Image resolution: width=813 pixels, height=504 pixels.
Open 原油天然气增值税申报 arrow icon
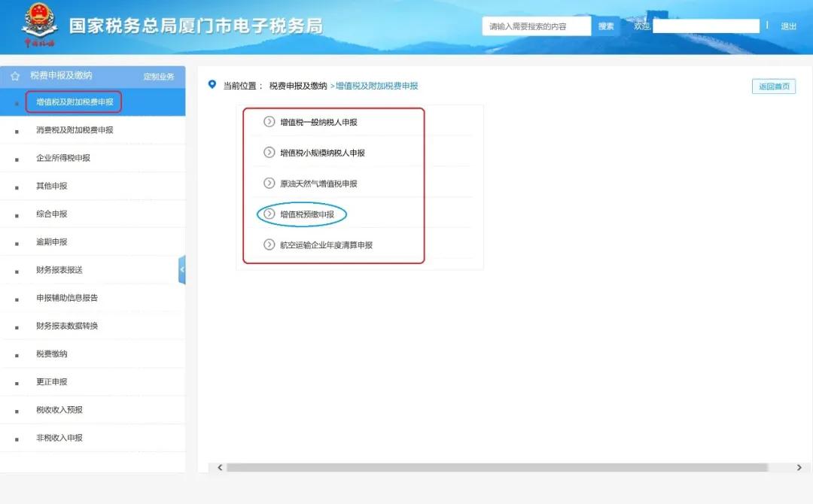269,183
